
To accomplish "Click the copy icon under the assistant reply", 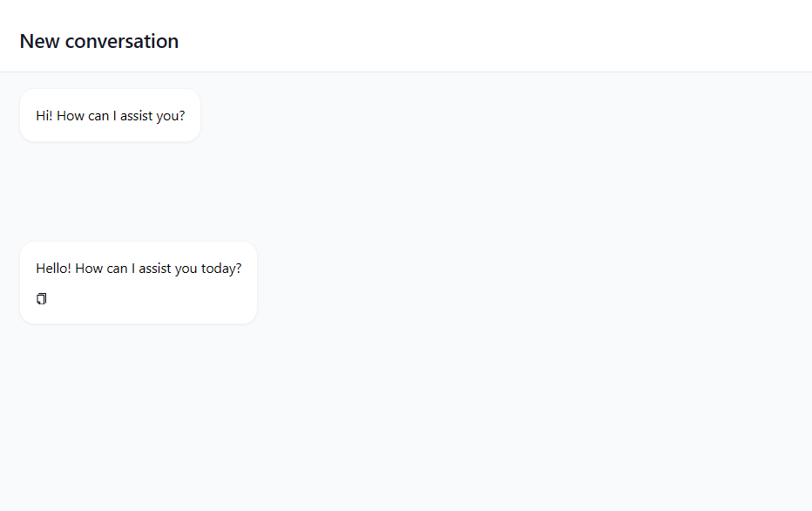I will pyautogui.click(x=41, y=299).
